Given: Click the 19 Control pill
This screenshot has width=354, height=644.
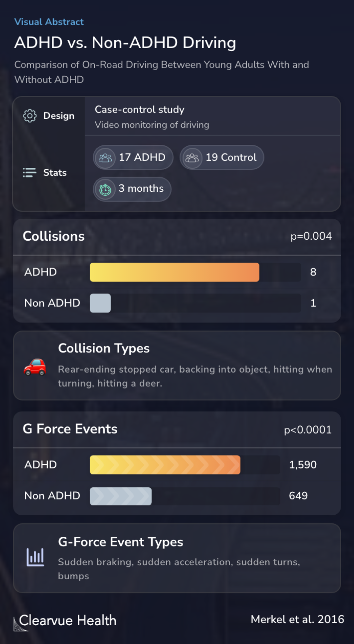Looking at the screenshot, I should pos(222,158).
